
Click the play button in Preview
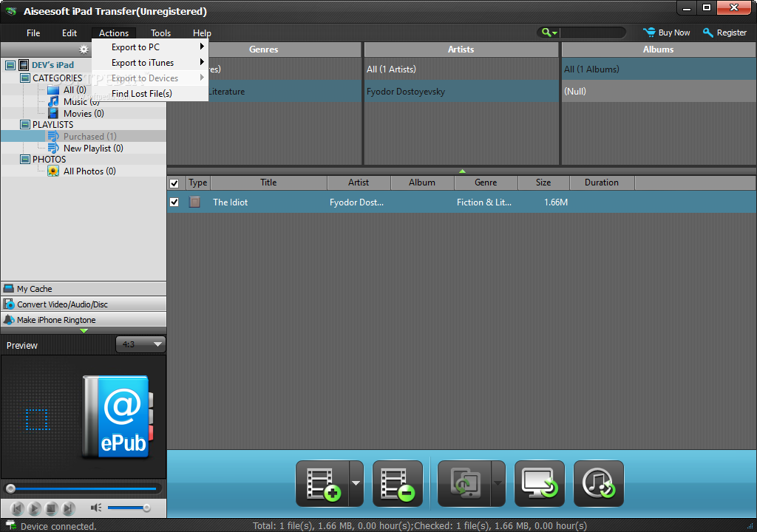[34, 508]
